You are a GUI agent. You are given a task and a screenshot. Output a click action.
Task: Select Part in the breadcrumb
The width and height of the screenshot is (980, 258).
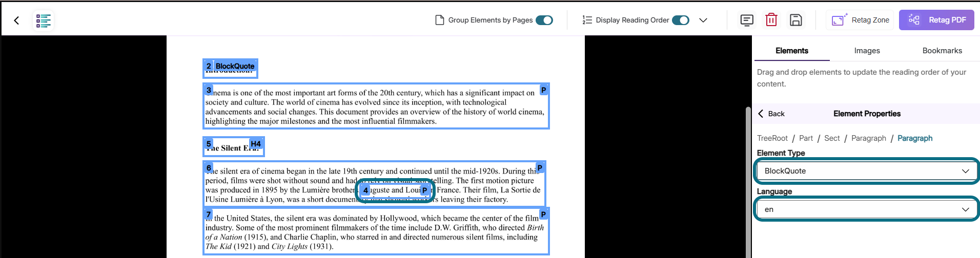tap(806, 138)
